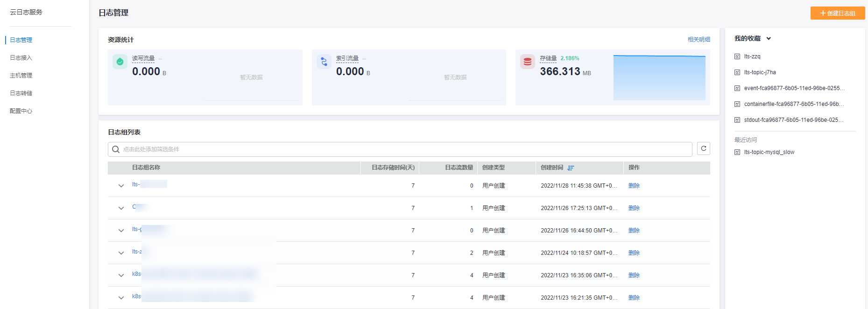Click the sort icon next to 创建时间
Screen dimensions: 868x309
click(571, 168)
